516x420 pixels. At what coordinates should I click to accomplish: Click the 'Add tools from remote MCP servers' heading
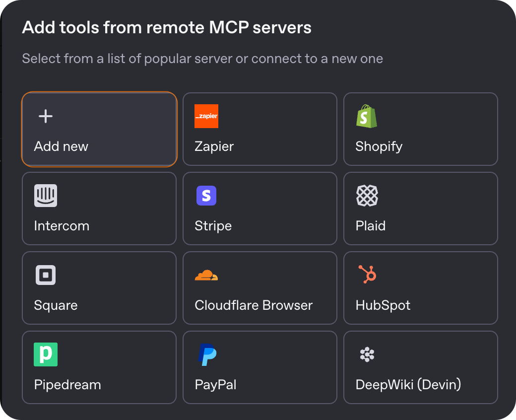coord(167,27)
